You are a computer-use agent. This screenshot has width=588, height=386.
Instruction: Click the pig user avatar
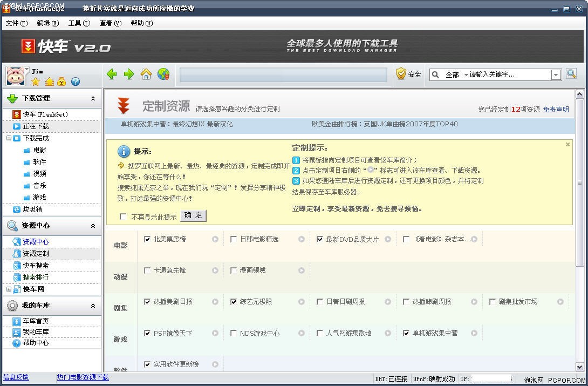[16, 76]
